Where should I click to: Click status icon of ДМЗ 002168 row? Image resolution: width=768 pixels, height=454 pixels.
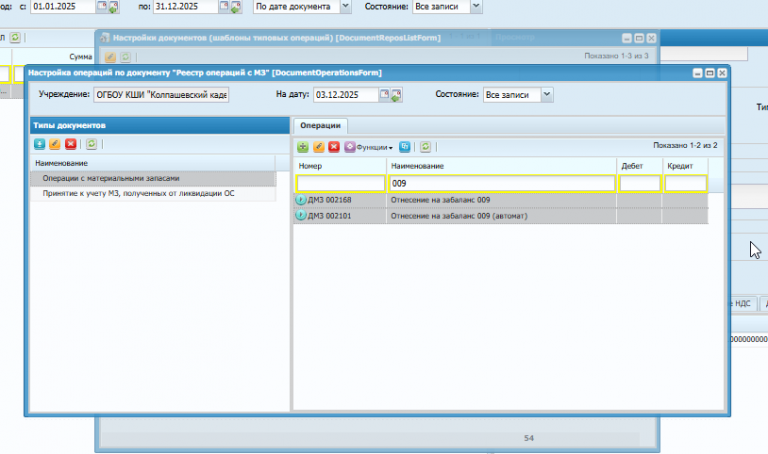click(x=301, y=200)
